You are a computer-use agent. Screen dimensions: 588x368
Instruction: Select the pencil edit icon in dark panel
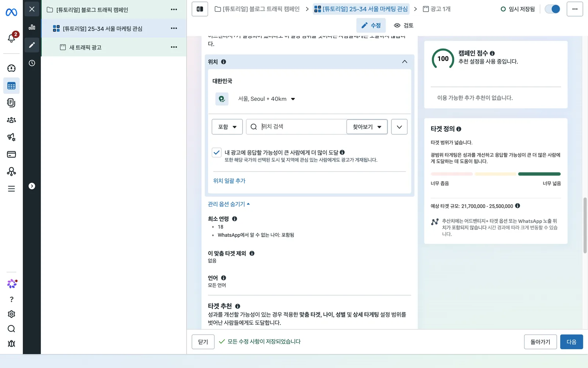click(32, 45)
